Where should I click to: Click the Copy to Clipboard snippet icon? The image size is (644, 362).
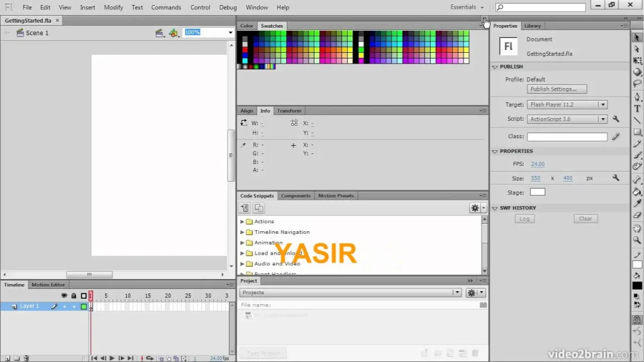[x=258, y=207]
